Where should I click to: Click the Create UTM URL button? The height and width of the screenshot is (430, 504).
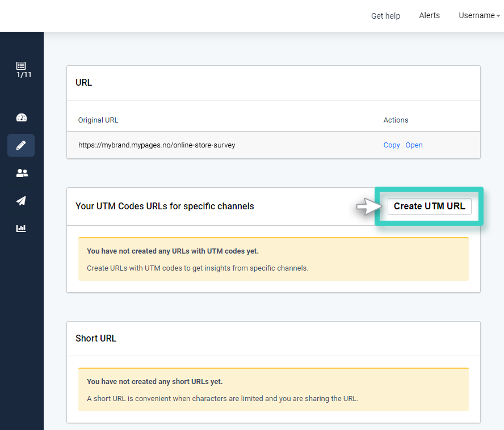[430, 206]
